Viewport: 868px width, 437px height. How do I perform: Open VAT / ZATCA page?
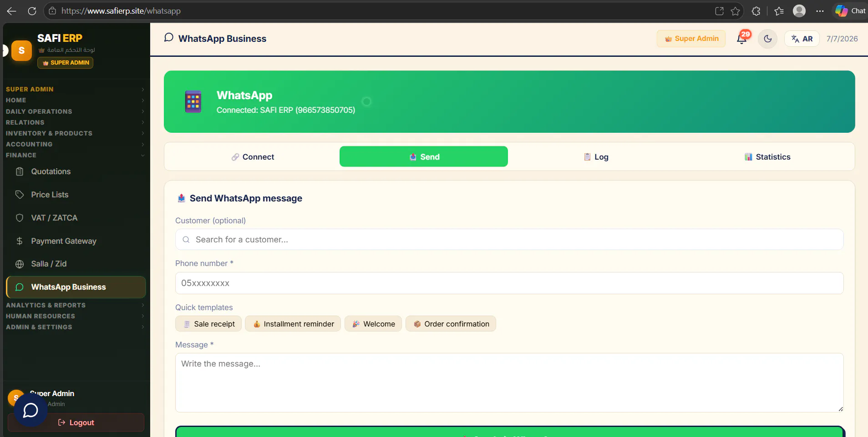tap(76, 218)
